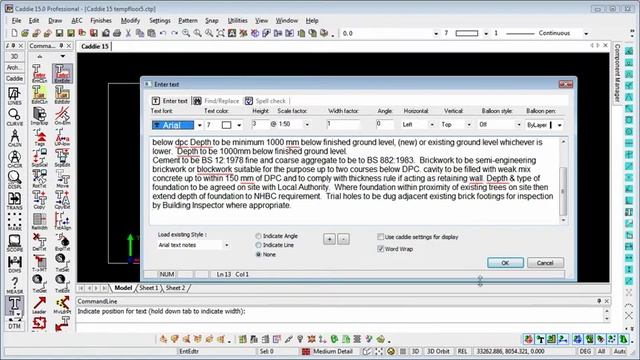Toggle the 3D status bar button
Screen dimensions: 640x360
(x=415, y=351)
